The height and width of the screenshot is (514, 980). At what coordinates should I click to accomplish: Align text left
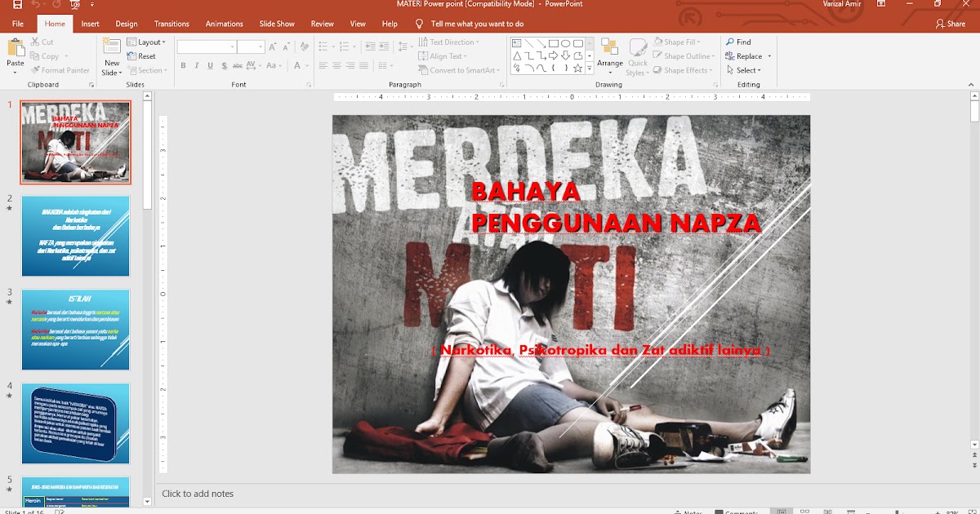click(323, 65)
